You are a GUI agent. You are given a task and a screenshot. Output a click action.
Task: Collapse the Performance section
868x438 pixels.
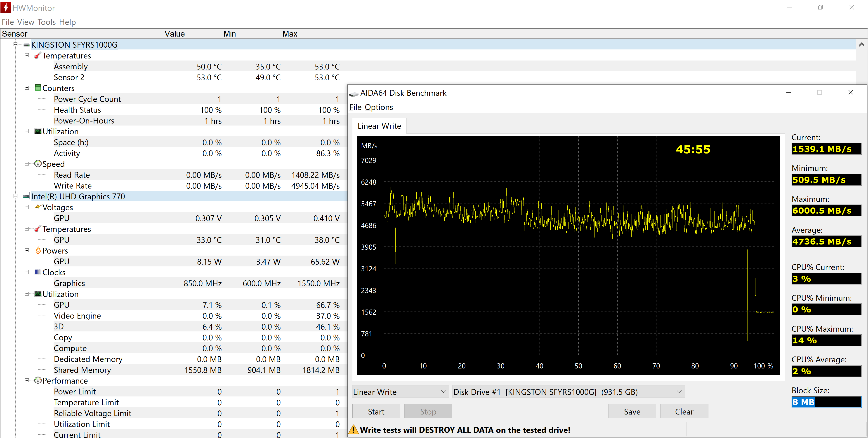(x=27, y=380)
